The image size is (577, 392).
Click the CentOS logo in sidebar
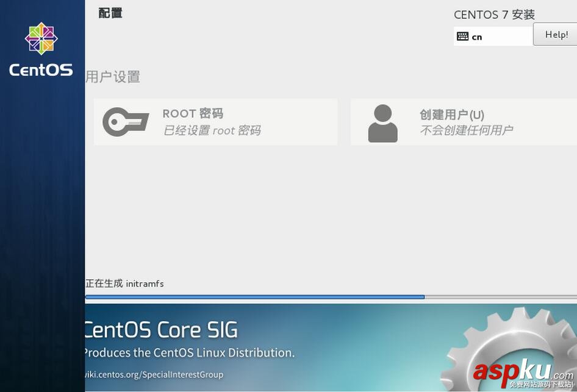coord(41,38)
